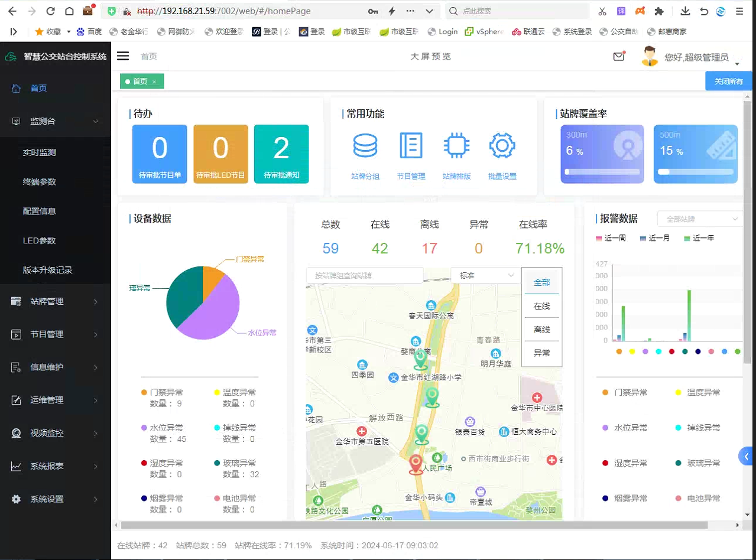
Task: Open the 全部站牌 dropdown in 报警数据
Action: pos(699,219)
